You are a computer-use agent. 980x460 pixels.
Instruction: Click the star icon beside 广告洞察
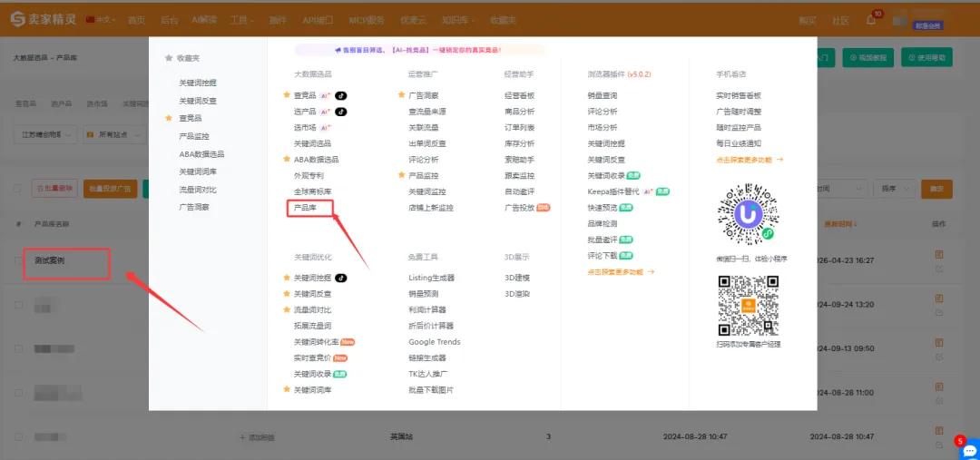click(x=401, y=95)
